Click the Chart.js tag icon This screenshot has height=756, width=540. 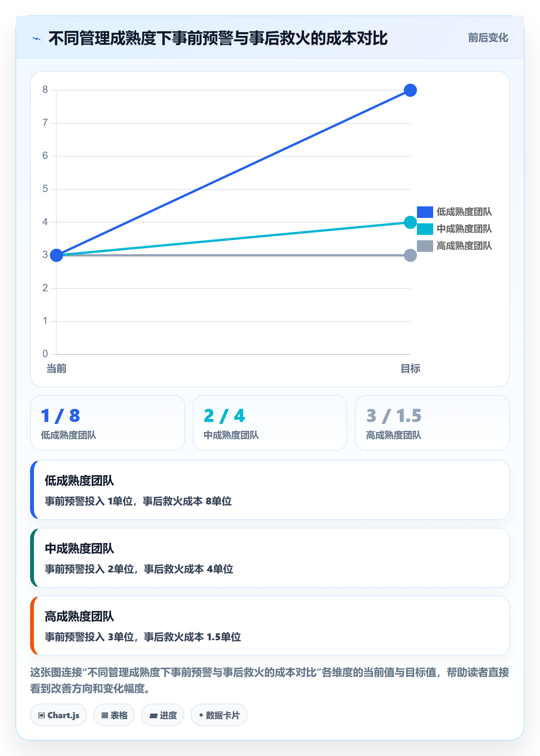point(42,715)
